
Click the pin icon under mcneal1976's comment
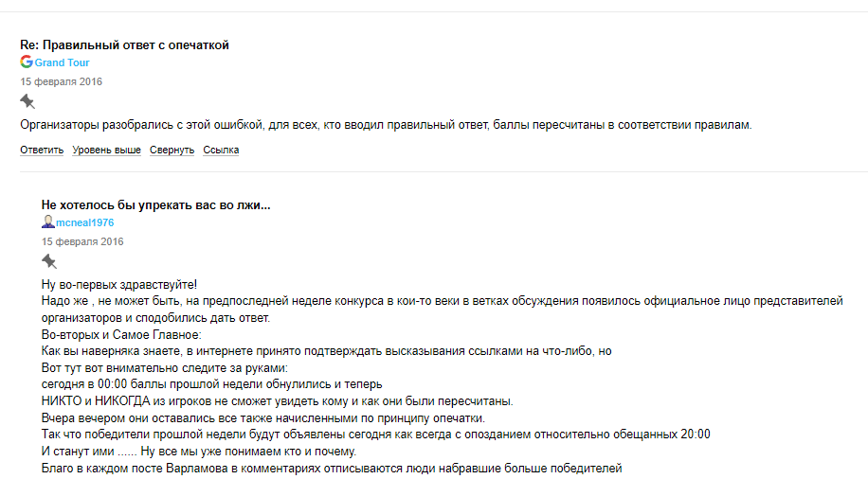click(49, 261)
